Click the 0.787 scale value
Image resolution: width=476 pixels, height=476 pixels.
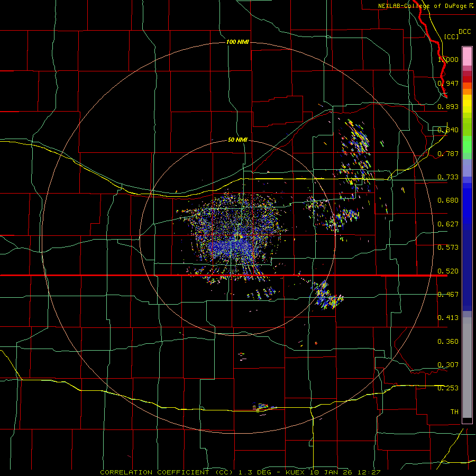click(x=448, y=153)
